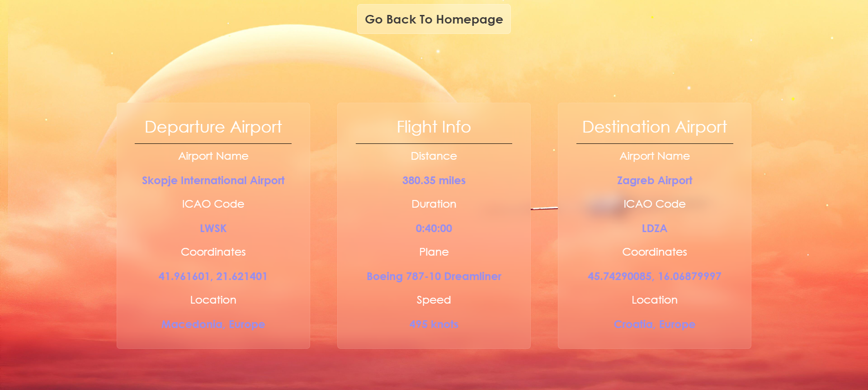This screenshot has width=868, height=390.
Task: Click the Go Back To Homepage button
Action: click(x=434, y=19)
